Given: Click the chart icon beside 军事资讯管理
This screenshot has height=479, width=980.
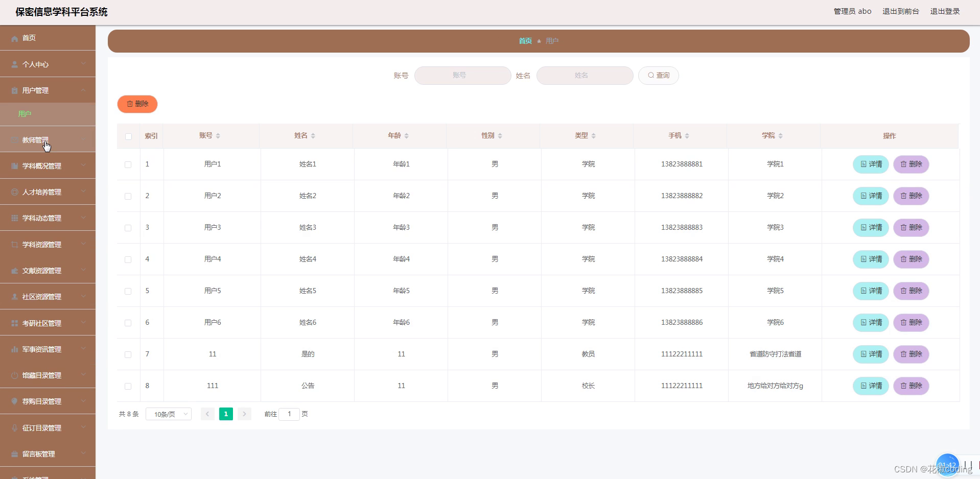Looking at the screenshot, I should pyautogui.click(x=14, y=349).
